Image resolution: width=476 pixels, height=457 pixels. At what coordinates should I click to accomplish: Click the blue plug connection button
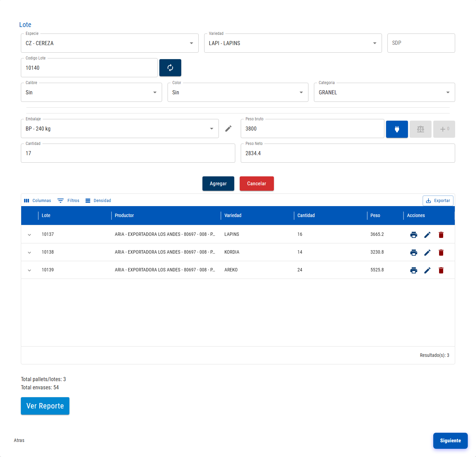point(397,129)
